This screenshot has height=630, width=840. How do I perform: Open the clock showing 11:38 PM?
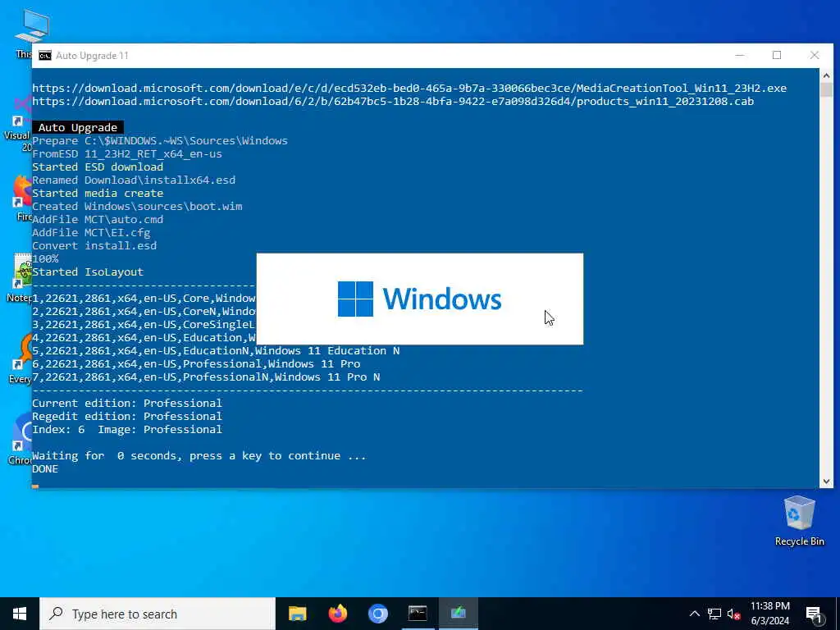(x=769, y=614)
